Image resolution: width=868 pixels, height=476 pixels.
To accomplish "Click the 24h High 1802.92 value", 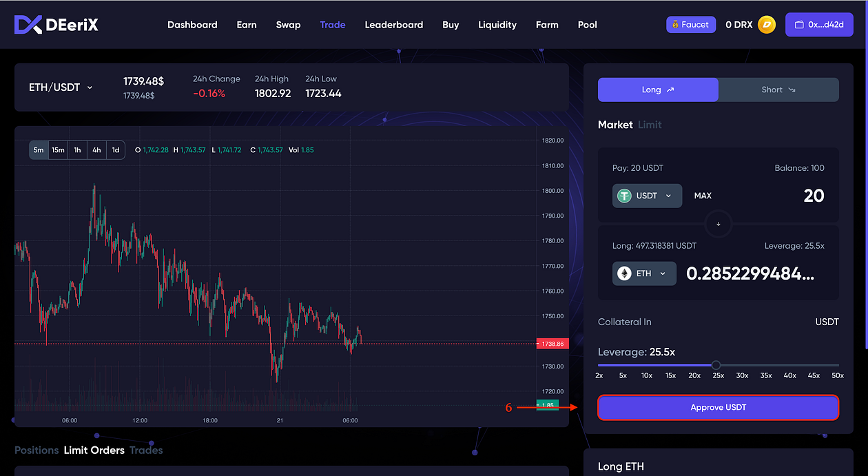I will [x=273, y=94].
